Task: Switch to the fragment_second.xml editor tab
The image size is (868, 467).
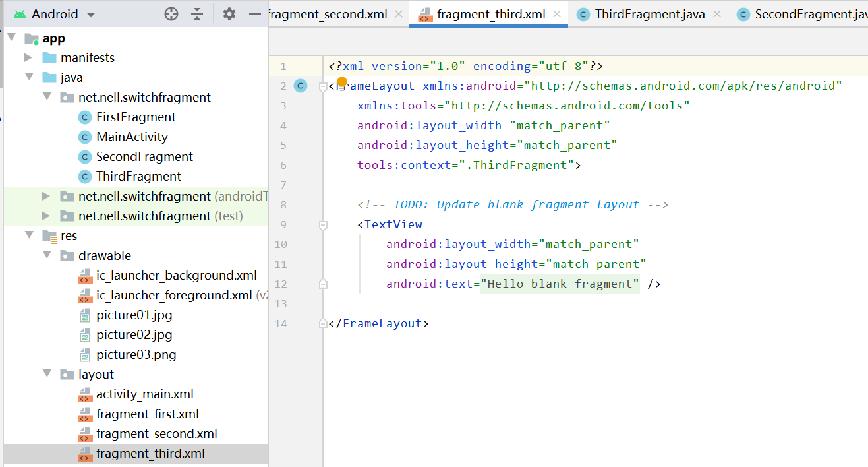Action: [328, 14]
